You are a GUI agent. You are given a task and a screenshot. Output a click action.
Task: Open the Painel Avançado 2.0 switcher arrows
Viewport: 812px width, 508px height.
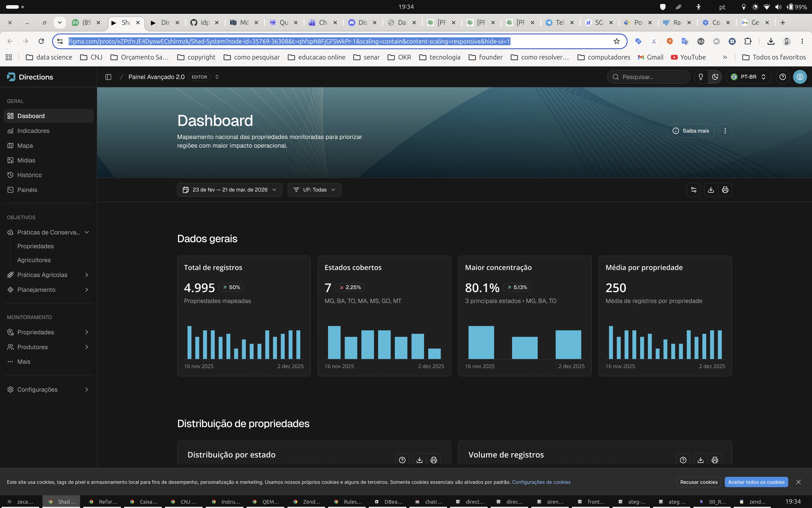[217, 77]
